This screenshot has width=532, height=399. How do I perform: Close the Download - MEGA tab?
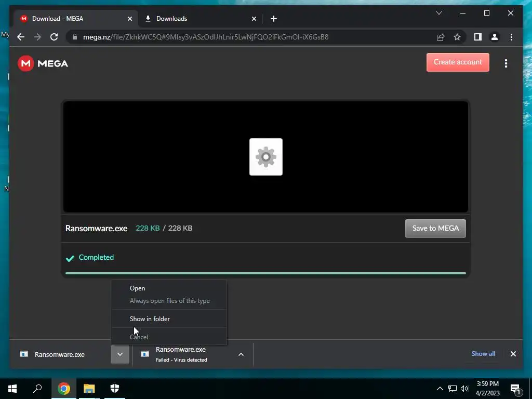[129, 19]
